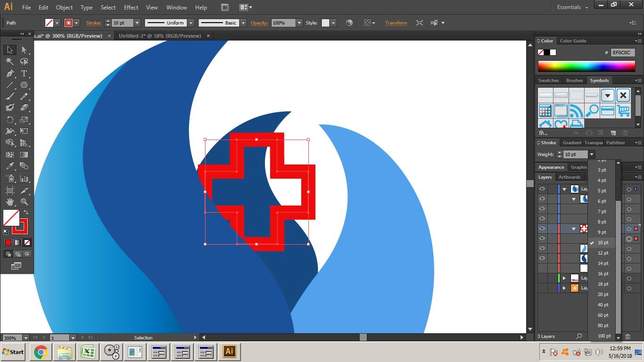Select the Polygon shape tool
The width and height of the screenshot is (644, 362).
tap(24, 85)
